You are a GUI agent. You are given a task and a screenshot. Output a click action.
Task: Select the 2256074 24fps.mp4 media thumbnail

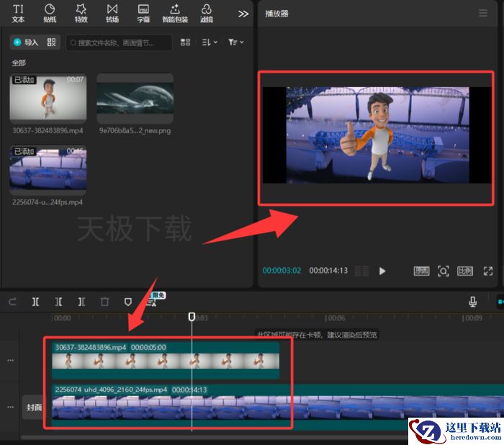48,170
